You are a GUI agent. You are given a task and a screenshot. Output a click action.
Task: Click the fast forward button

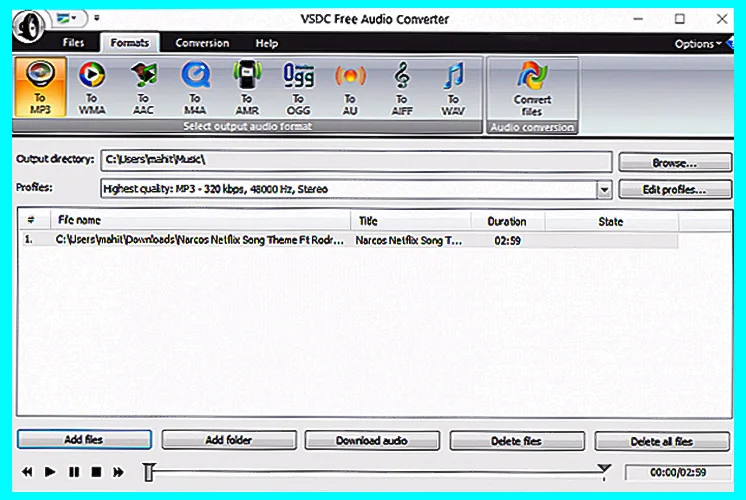click(118, 471)
